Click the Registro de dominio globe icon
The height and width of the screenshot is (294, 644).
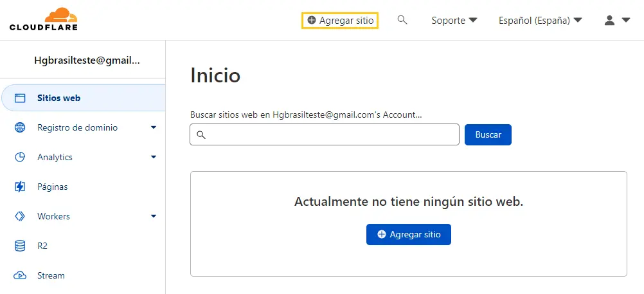click(x=20, y=128)
